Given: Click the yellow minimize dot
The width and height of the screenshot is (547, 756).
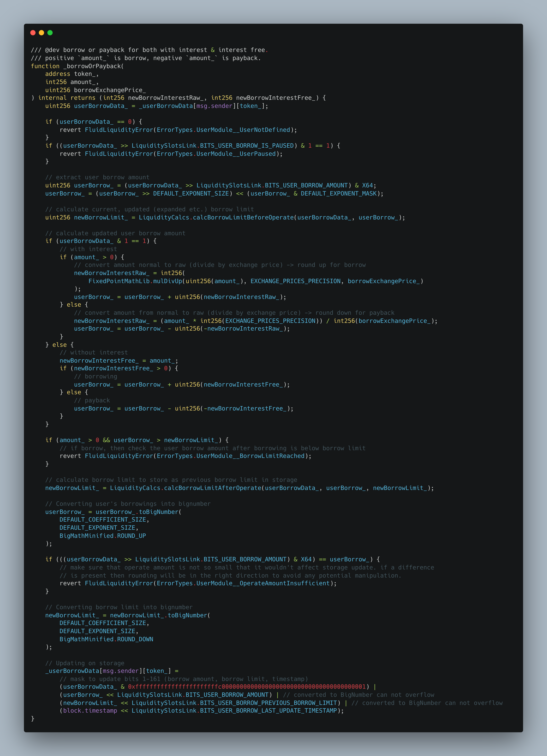Looking at the screenshot, I should click(x=41, y=33).
